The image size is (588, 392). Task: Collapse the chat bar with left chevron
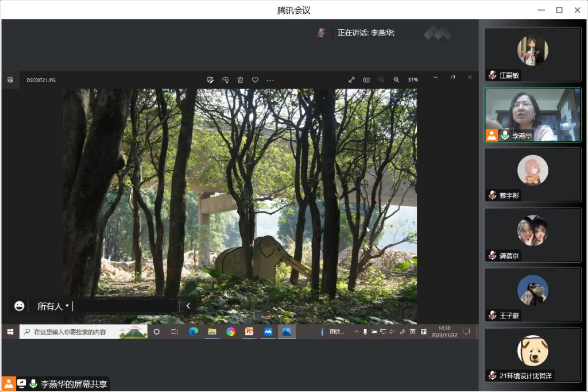(x=188, y=306)
